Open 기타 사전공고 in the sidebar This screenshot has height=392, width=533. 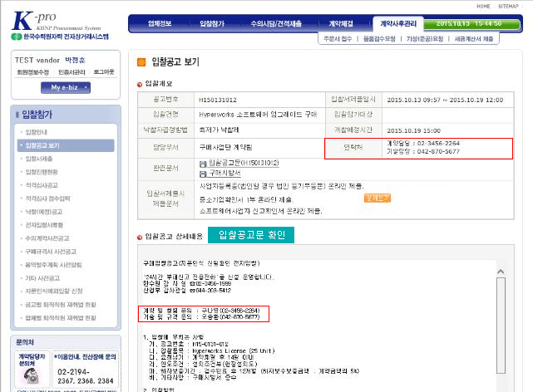[x=42, y=278]
